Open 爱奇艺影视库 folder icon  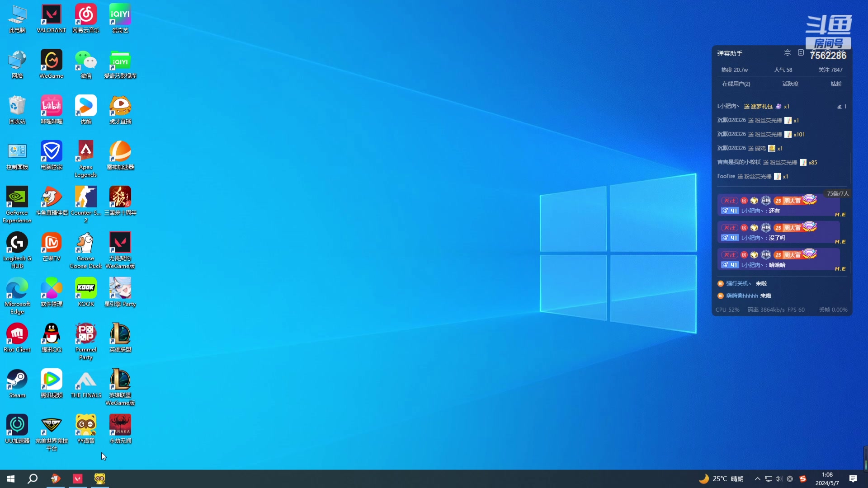120,64
